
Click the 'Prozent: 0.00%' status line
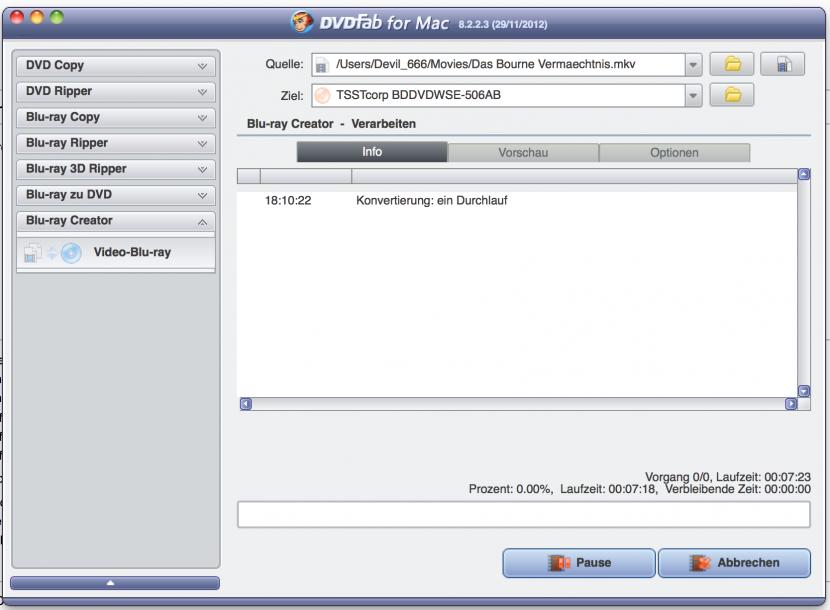639,489
